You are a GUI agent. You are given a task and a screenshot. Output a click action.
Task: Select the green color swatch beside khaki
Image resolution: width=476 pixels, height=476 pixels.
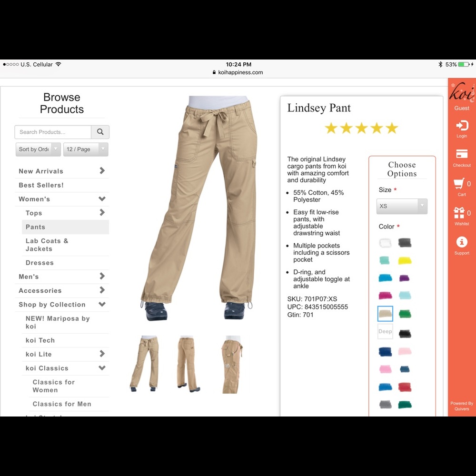coord(405,314)
